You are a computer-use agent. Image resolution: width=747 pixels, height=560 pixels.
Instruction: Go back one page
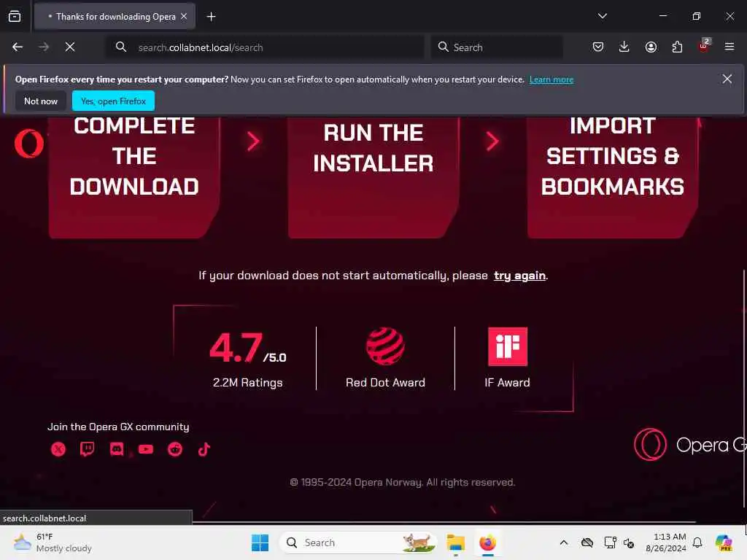(x=18, y=47)
